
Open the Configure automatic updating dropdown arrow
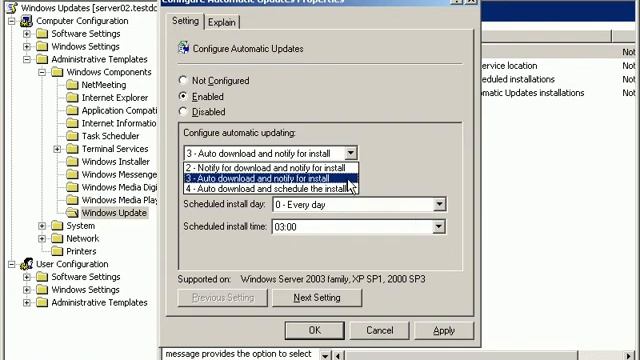click(x=351, y=153)
